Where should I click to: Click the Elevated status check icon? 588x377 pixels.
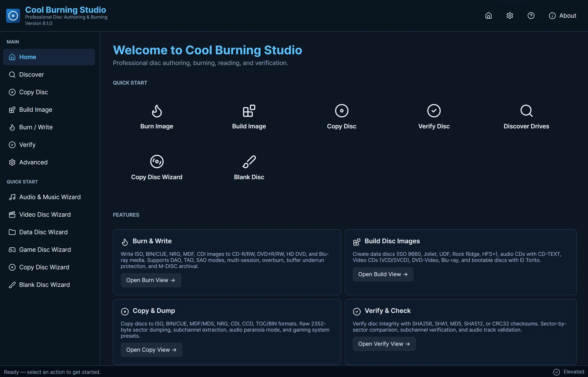point(557,372)
